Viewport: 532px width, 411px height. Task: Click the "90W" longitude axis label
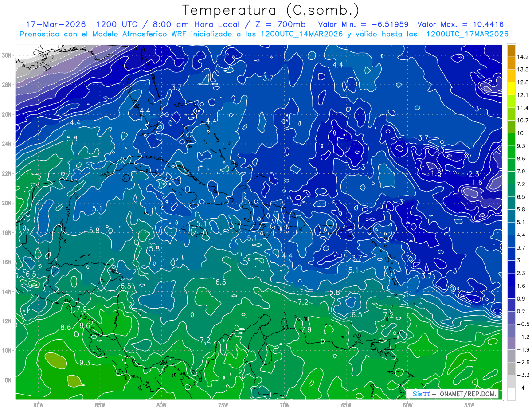(38, 405)
